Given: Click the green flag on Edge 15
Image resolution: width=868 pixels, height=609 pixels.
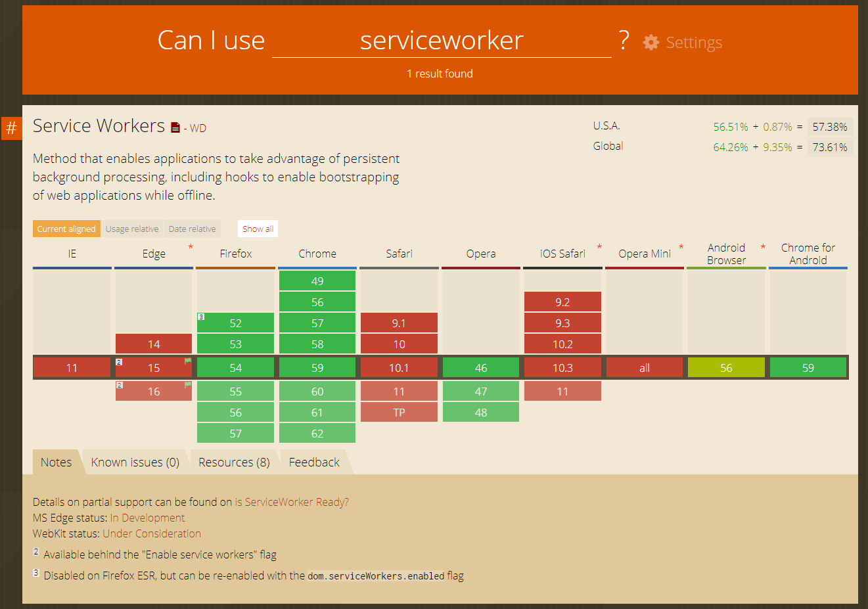Looking at the screenshot, I should pos(188,361).
